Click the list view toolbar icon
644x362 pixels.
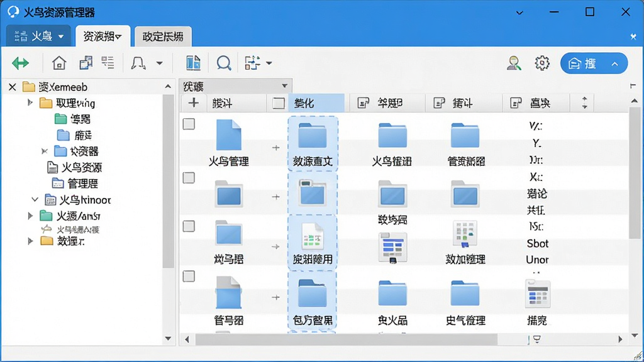[108, 63]
